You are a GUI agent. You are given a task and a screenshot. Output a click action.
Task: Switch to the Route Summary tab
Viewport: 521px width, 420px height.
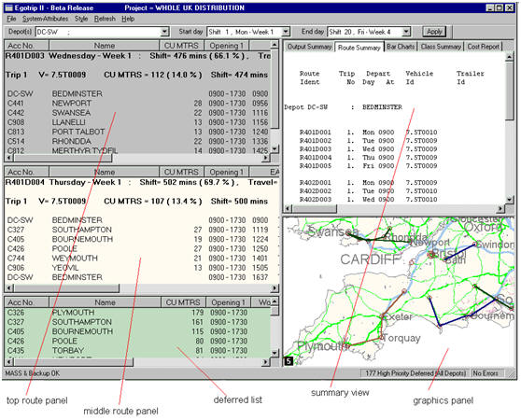tap(359, 48)
